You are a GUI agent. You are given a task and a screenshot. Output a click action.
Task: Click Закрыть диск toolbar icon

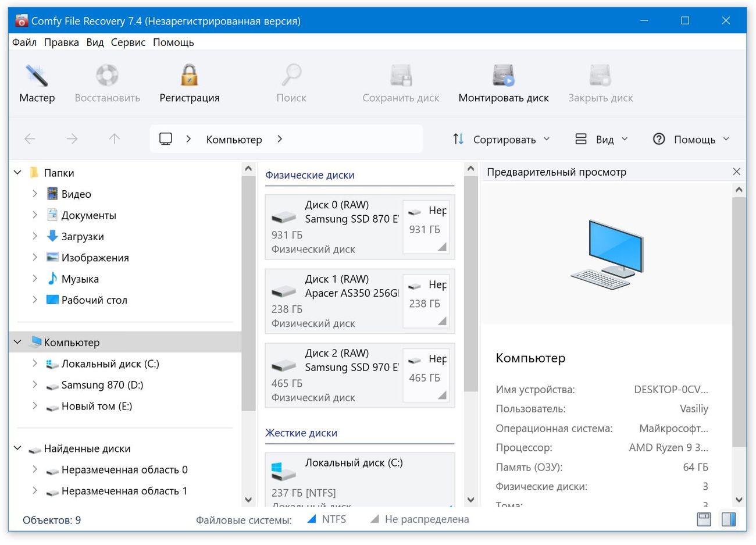click(x=600, y=75)
